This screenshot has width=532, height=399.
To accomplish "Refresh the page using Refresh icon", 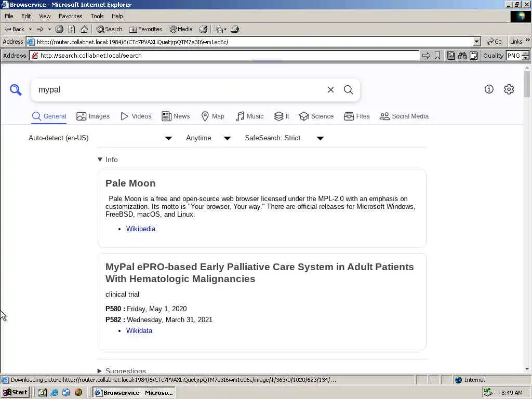I will coord(71,29).
